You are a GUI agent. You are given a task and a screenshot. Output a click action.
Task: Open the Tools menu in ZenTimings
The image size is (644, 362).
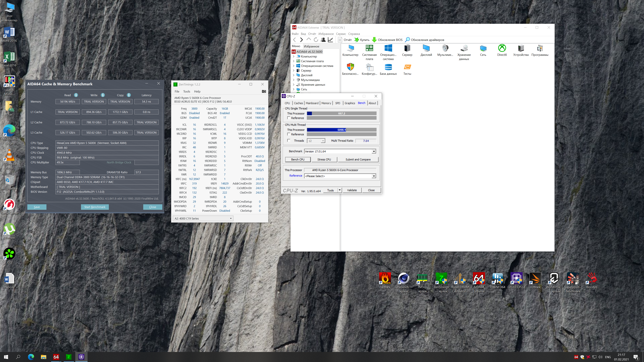pyautogui.click(x=186, y=92)
